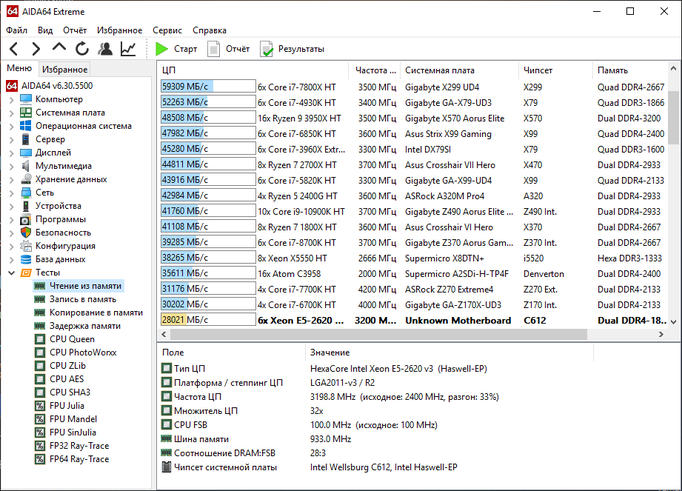Go up one level with the Up arrow
The image size is (682, 491).
pos(59,48)
